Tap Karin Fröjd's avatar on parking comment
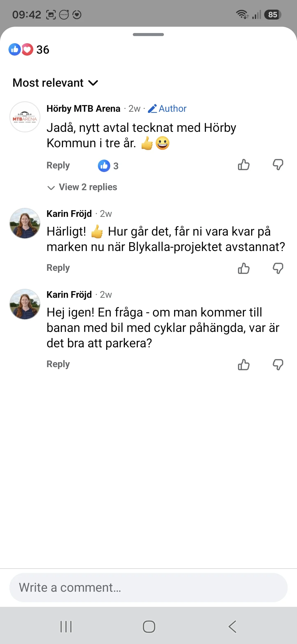Viewport: 297px width, 644px height. 25,304
